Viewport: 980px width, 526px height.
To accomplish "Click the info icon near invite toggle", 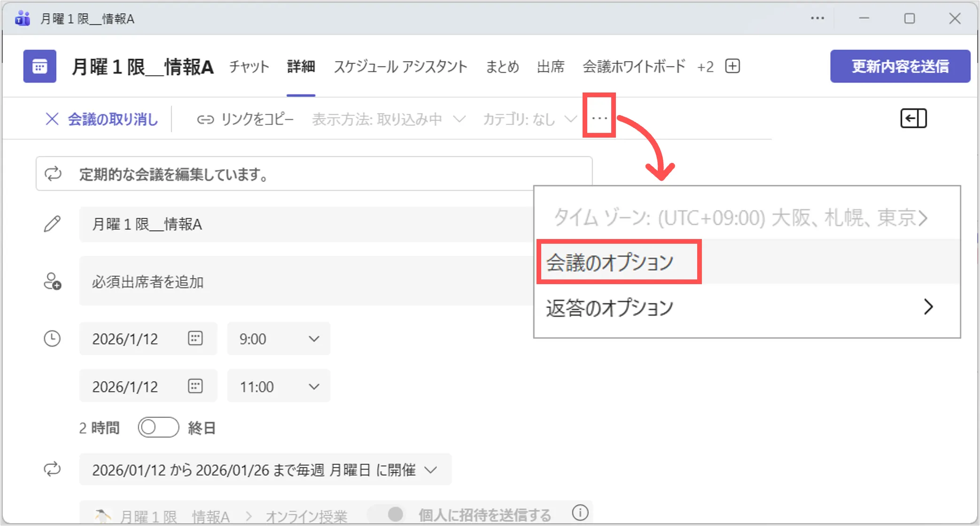I will pyautogui.click(x=580, y=512).
